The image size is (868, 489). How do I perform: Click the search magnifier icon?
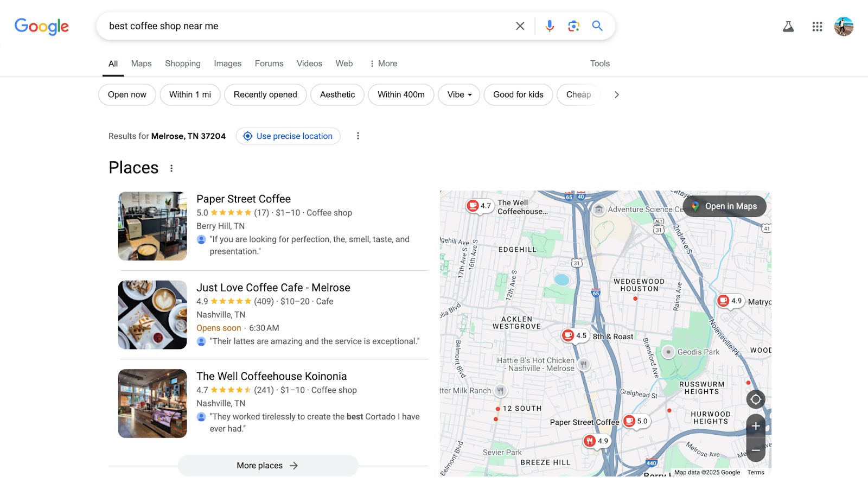(x=597, y=26)
